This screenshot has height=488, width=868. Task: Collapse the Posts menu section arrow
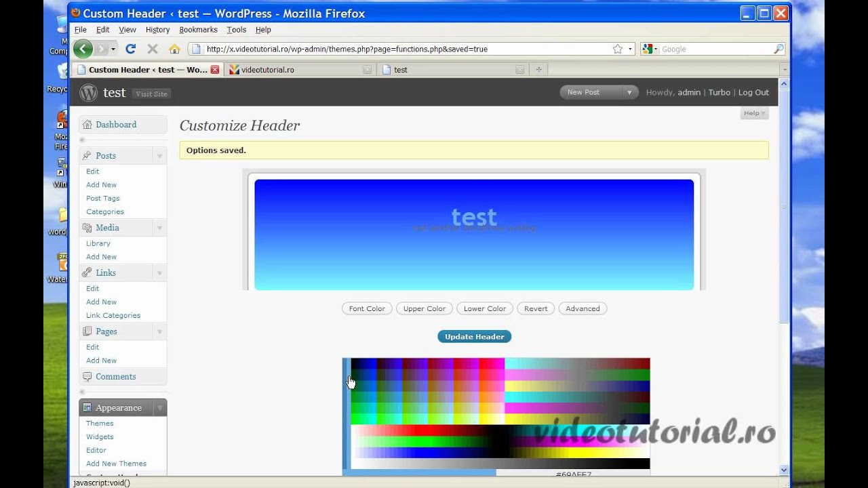pos(159,156)
